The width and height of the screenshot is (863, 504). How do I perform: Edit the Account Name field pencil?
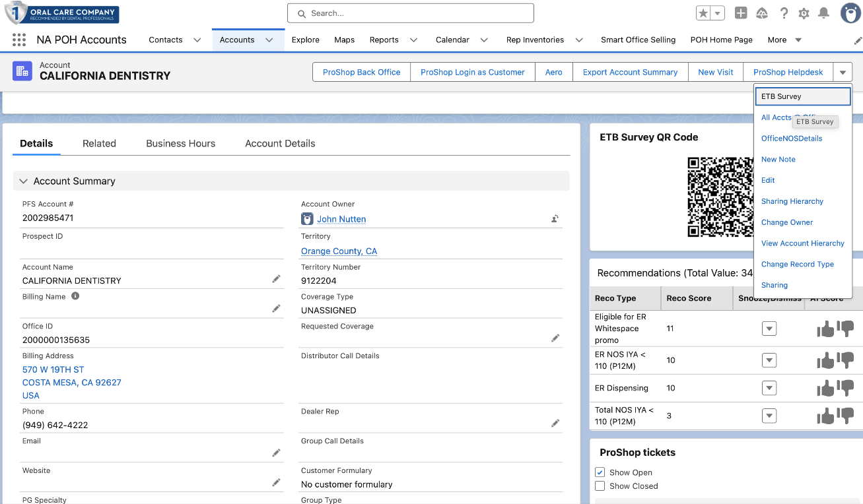click(x=276, y=279)
